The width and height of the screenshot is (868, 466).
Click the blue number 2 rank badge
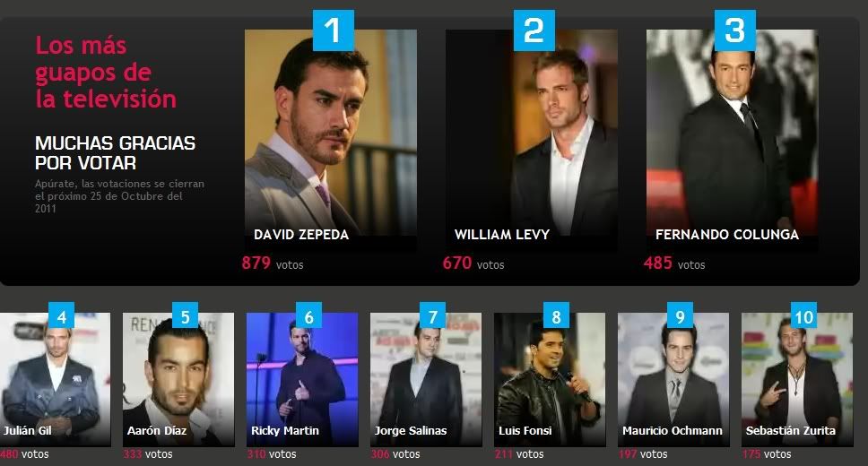[x=534, y=30]
